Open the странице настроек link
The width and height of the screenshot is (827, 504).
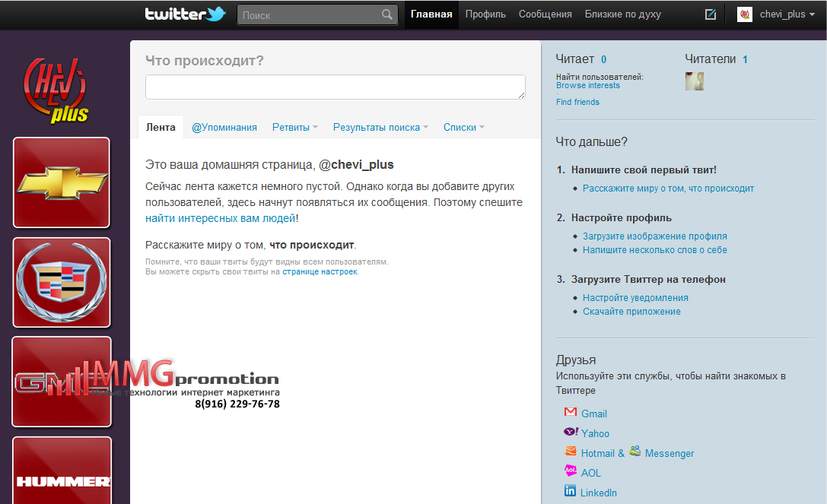click(320, 271)
